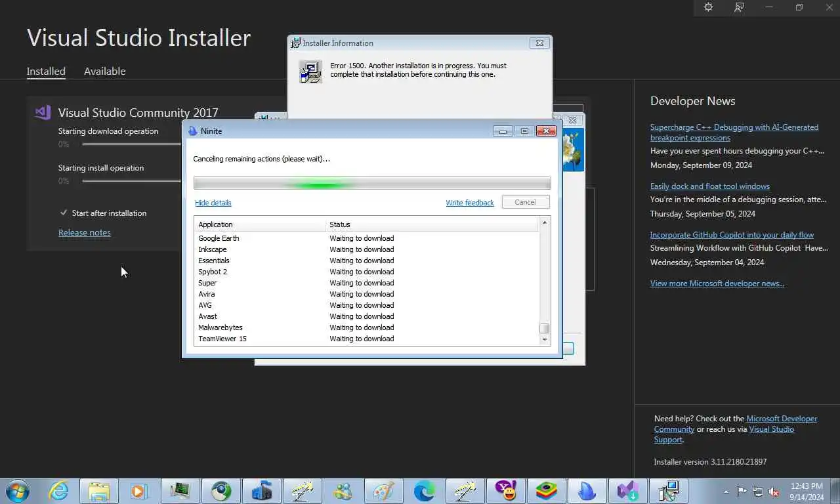Image resolution: width=840 pixels, height=504 pixels.
Task: Select the Avast row
Action: 367,316
